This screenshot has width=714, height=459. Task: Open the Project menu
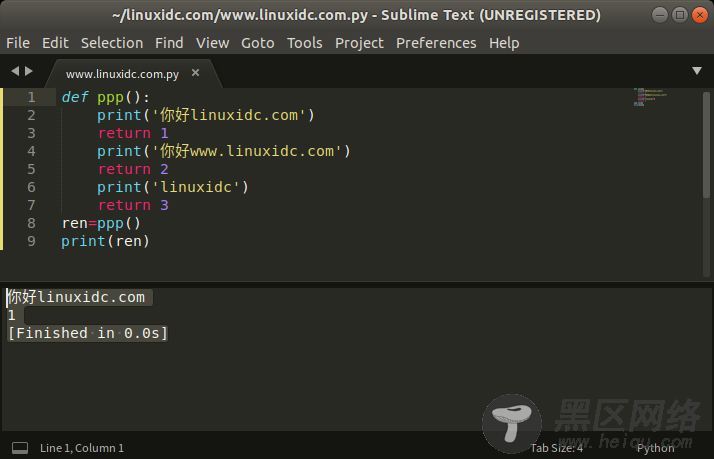[x=359, y=43]
